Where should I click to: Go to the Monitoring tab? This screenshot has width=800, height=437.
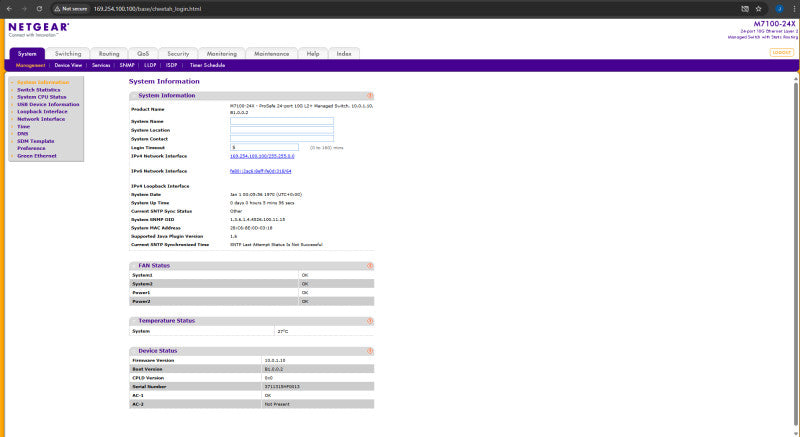221,54
